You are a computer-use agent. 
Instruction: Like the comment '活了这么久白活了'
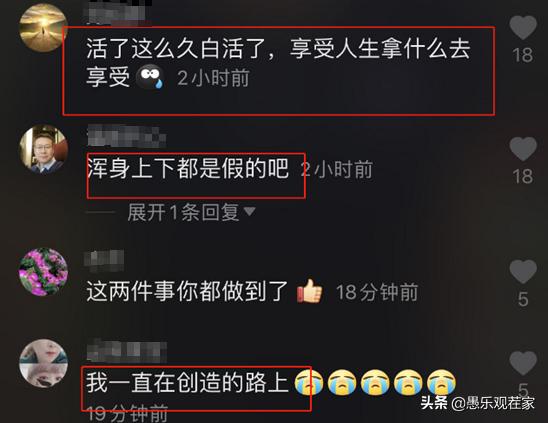pyautogui.click(x=523, y=28)
